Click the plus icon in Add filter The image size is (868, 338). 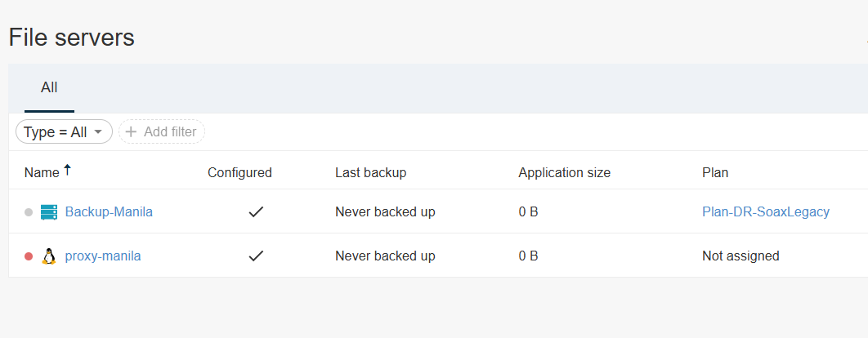click(x=131, y=131)
